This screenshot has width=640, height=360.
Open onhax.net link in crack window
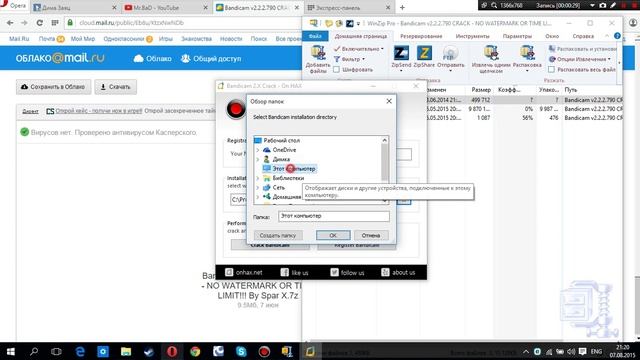click(x=244, y=272)
